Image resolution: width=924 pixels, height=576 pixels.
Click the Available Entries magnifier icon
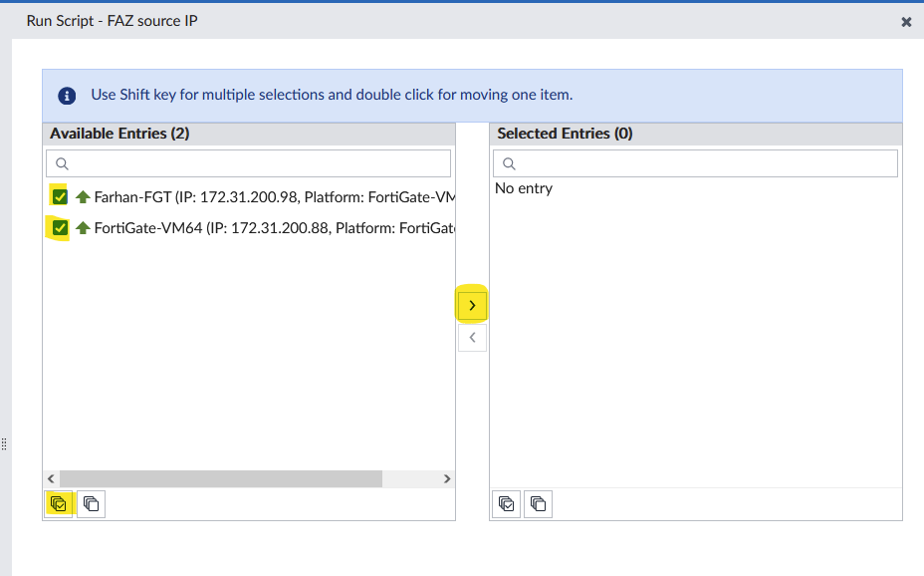[x=62, y=163]
